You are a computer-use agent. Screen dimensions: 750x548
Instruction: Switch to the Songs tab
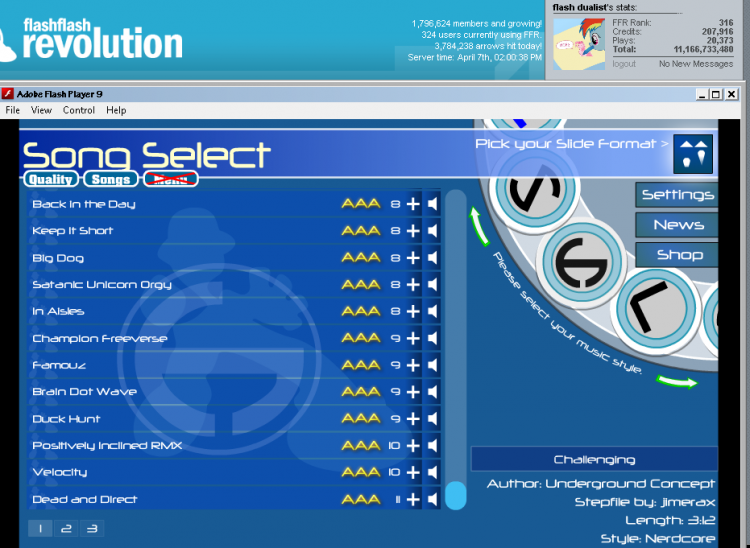point(111,179)
